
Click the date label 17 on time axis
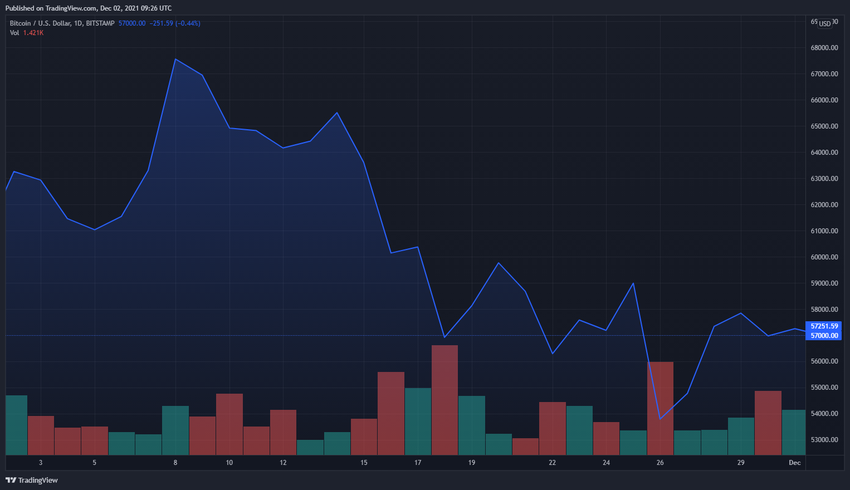pos(417,462)
